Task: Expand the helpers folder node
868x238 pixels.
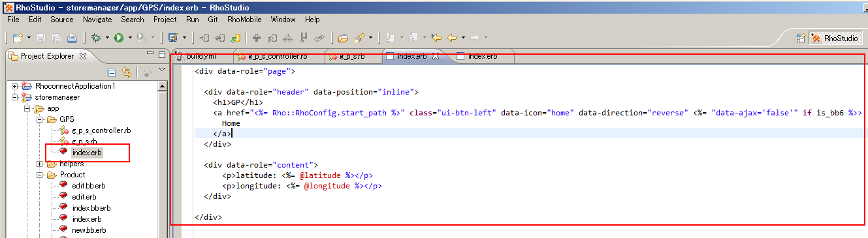Action: [40, 164]
